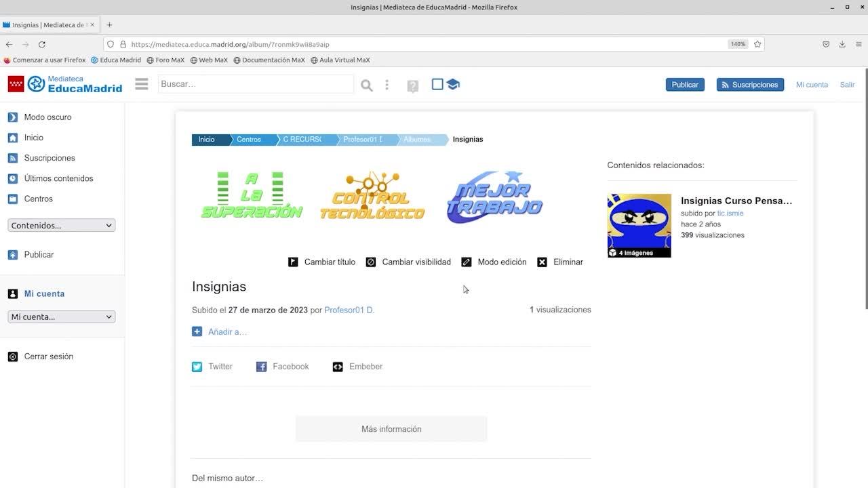Click the help question mark icon
Screen dimensions: 868x488
pos(412,86)
